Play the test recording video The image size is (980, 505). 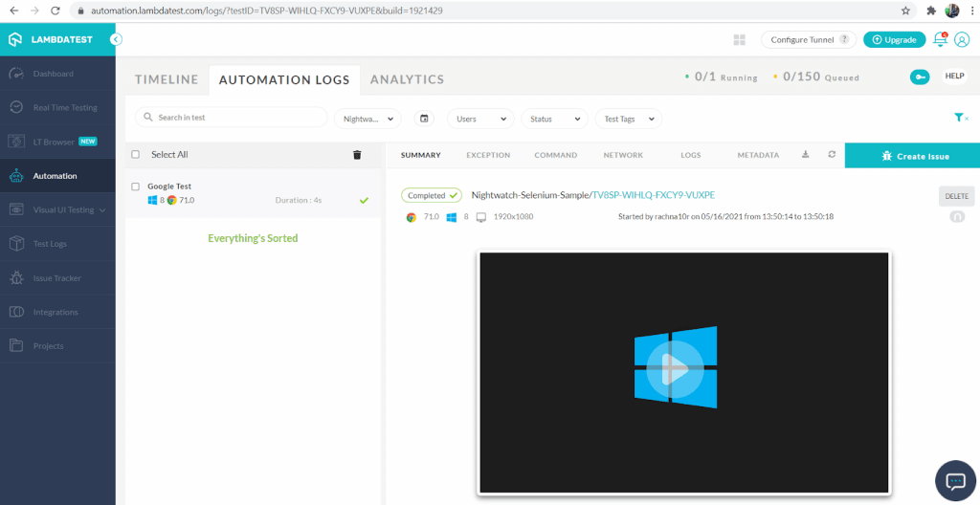[675, 368]
